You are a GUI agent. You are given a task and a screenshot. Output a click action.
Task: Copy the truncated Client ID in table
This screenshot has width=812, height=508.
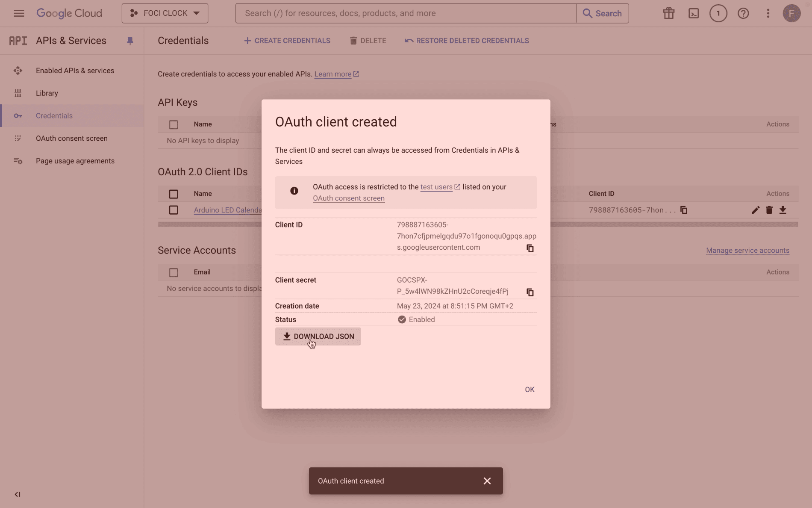[x=684, y=210]
